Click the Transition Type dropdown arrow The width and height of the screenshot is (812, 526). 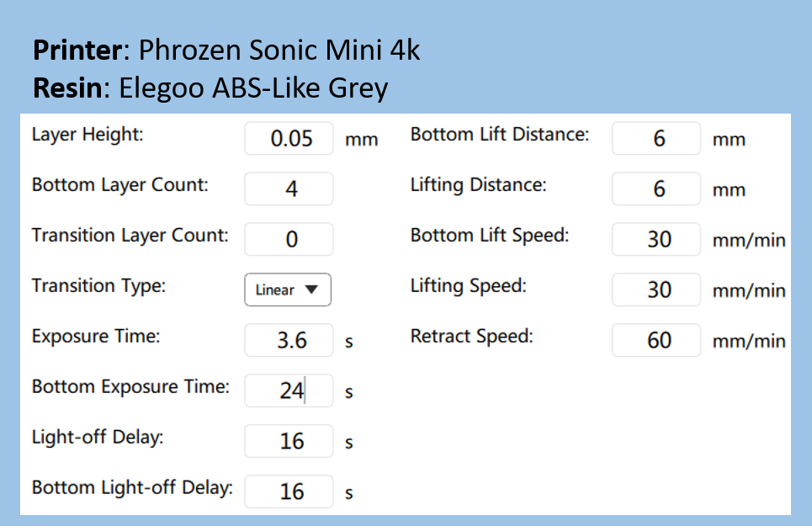click(311, 290)
